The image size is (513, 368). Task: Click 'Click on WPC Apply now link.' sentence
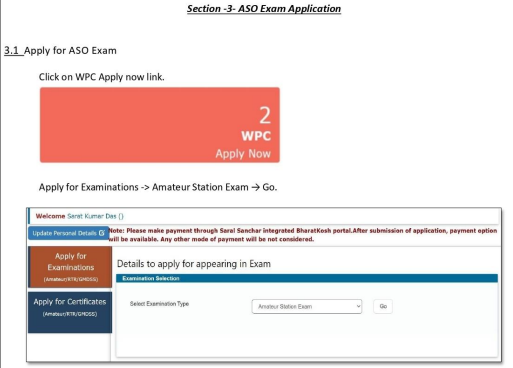click(x=102, y=77)
